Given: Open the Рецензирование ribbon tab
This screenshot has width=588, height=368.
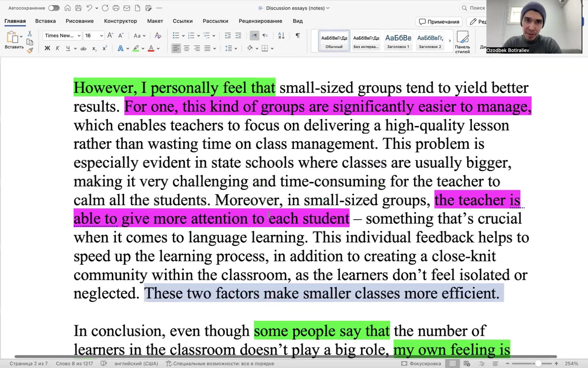Looking at the screenshot, I should [x=260, y=21].
